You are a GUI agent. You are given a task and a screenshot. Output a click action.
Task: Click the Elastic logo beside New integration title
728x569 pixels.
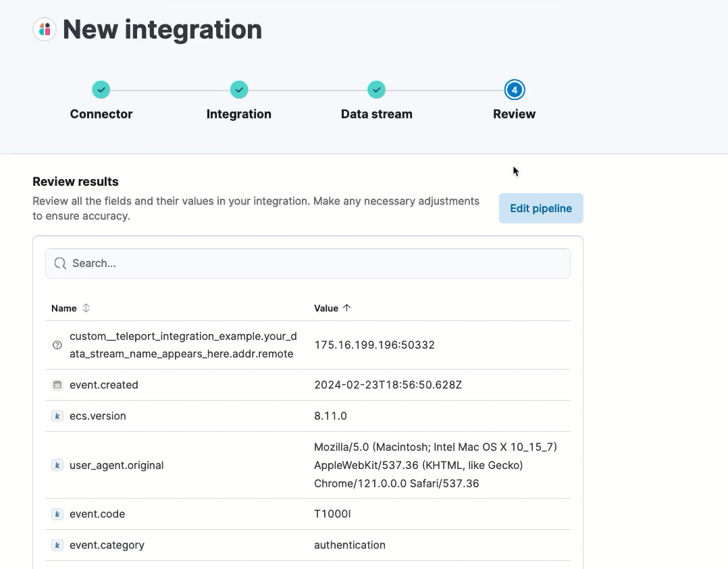(x=44, y=30)
